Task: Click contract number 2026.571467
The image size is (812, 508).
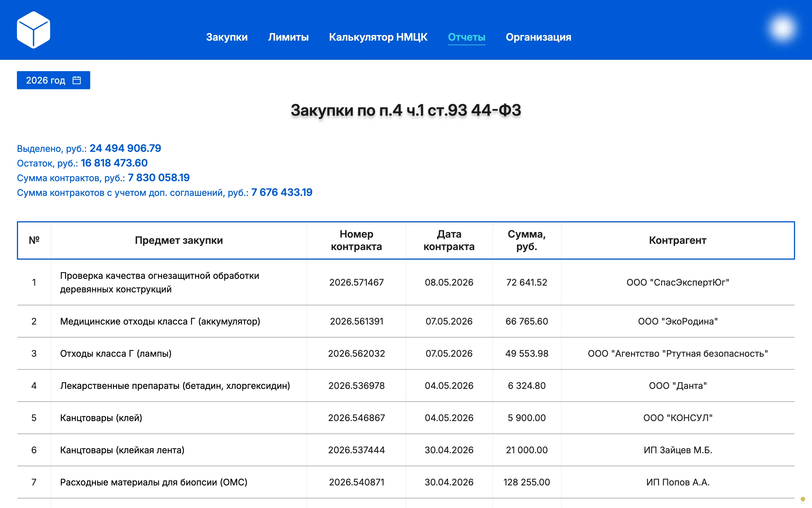Action: pos(356,282)
